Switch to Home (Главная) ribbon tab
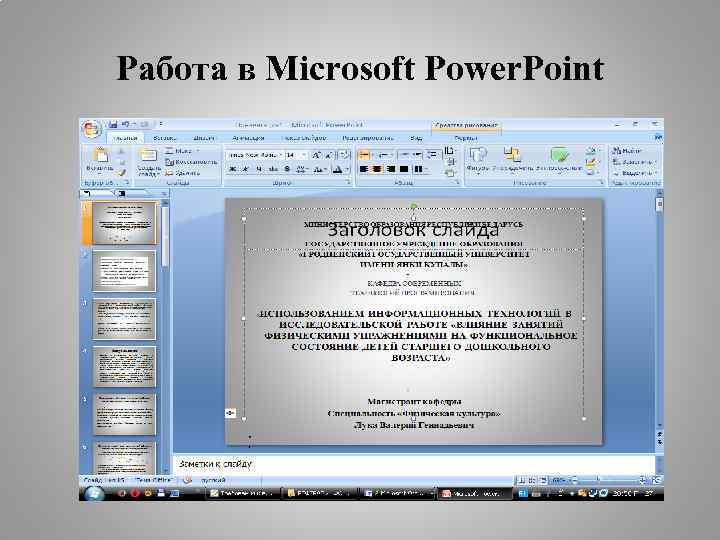Screen dimensions: 720x540 pyautogui.click(x=125, y=138)
